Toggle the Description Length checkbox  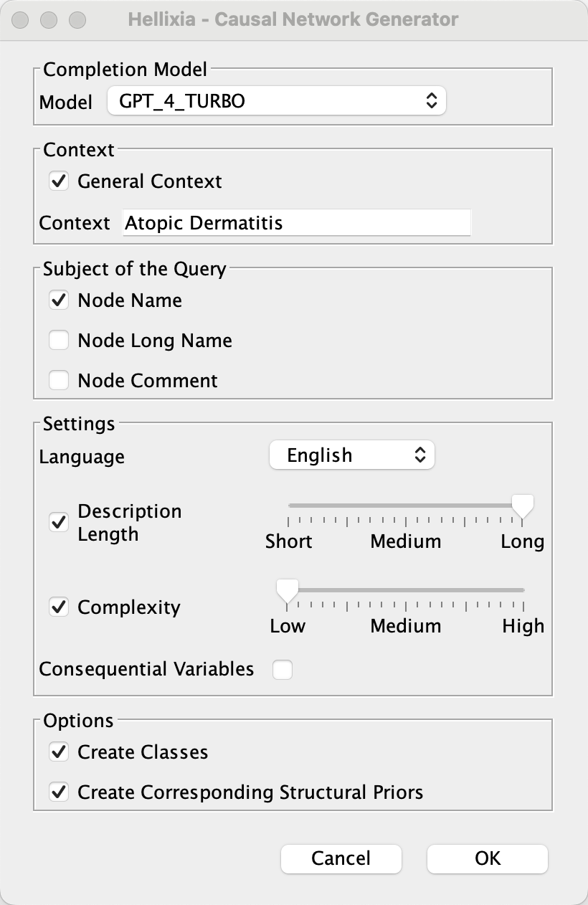(59, 523)
